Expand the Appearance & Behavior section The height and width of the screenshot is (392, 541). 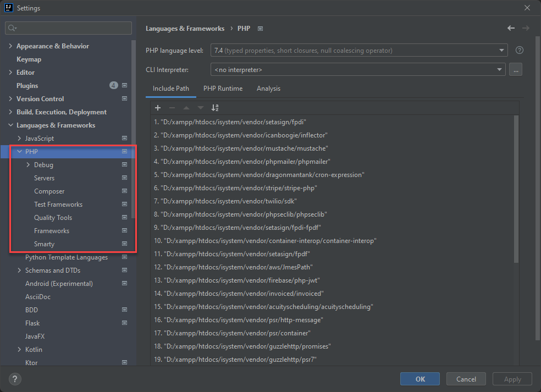point(10,46)
